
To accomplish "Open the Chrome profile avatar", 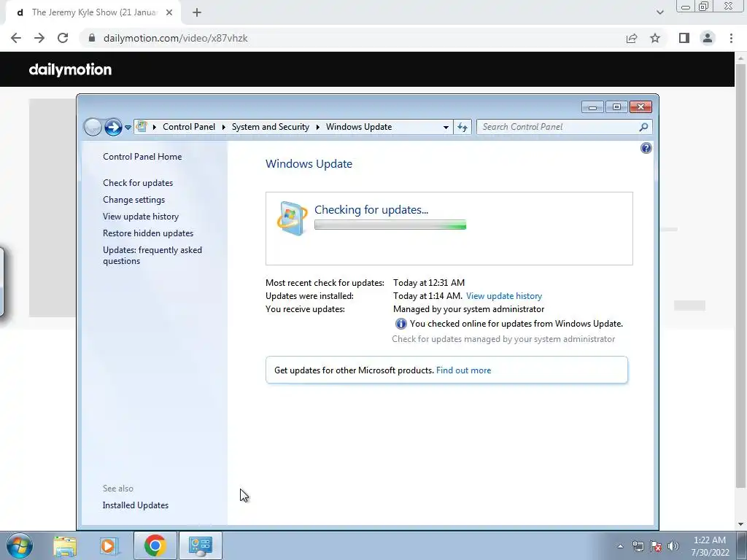I will tap(708, 38).
